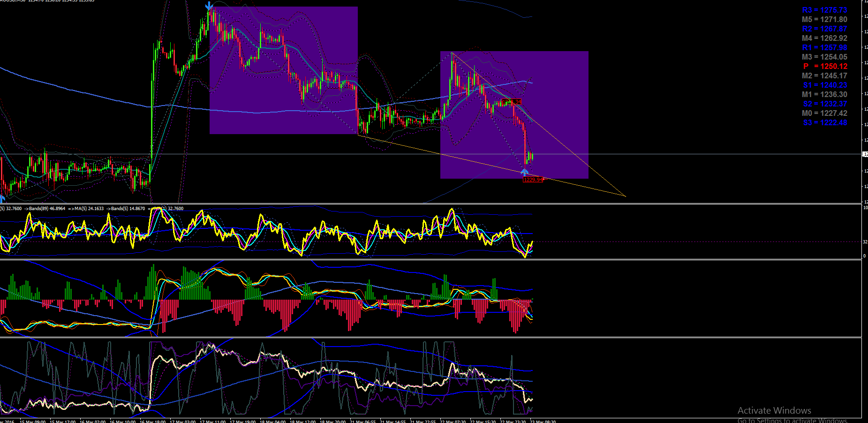This screenshot has width=868, height=423.
Task: Click the ->Bands(5) 14.8670 indicator label
Action: coord(126,209)
